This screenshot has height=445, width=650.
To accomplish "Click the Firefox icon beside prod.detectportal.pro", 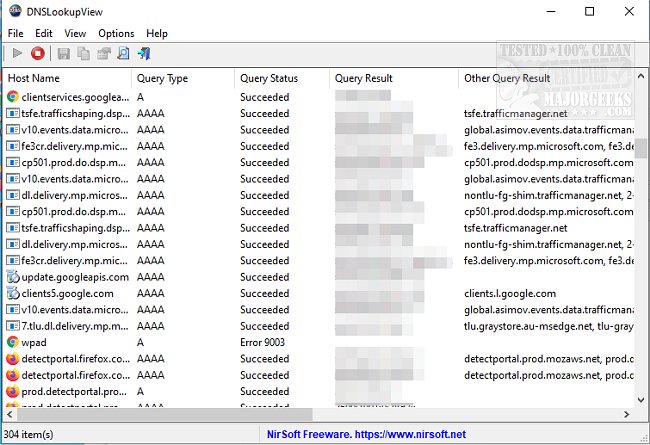I will click(13, 391).
